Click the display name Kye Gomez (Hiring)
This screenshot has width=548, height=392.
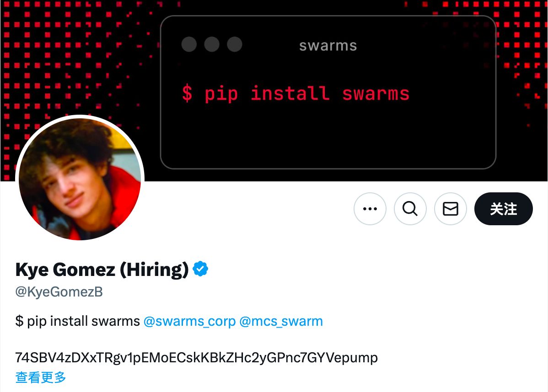coord(102,270)
